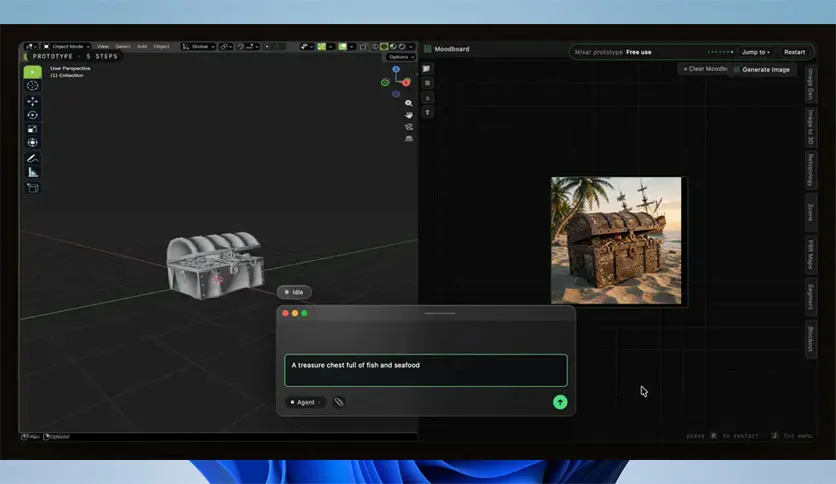836x484 pixels.
Task: Open Global transform orientation dropdown
Action: (198, 46)
